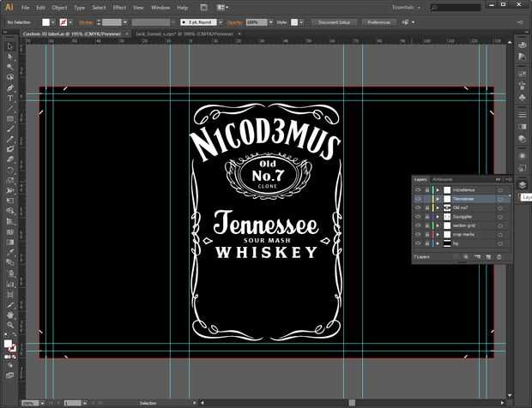Click the orange Opacity label link
This screenshot has height=408, width=532.
pyautogui.click(x=235, y=22)
